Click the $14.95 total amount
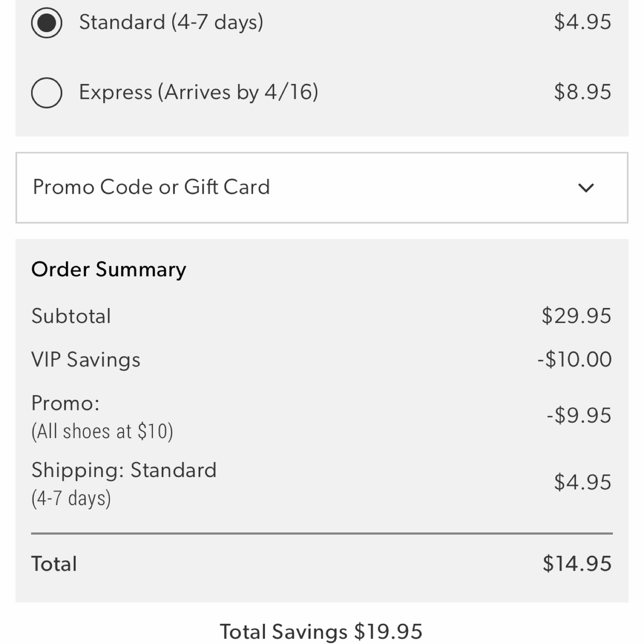Screen dimensions: 644x644 point(577,563)
